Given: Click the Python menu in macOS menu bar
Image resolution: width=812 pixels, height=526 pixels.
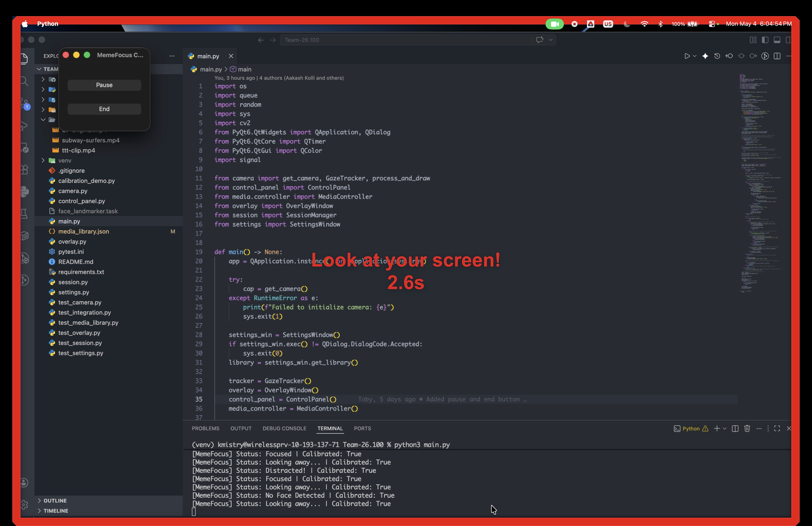Looking at the screenshot, I should [x=47, y=24].
